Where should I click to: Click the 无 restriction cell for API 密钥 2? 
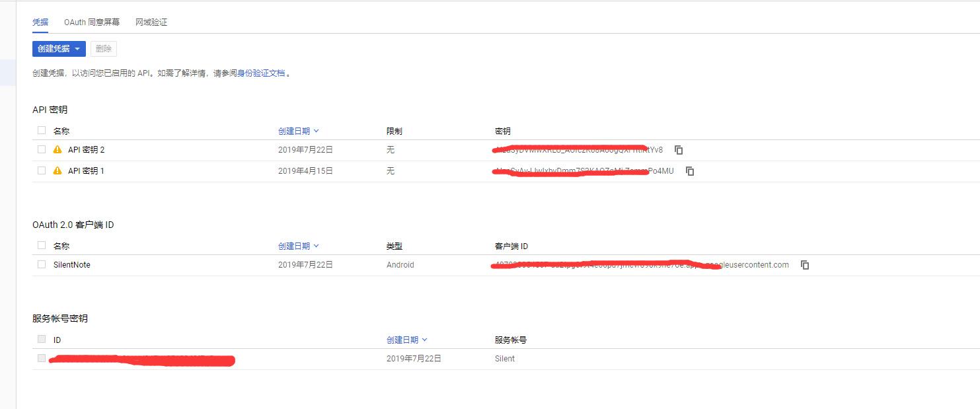[391, 150]
